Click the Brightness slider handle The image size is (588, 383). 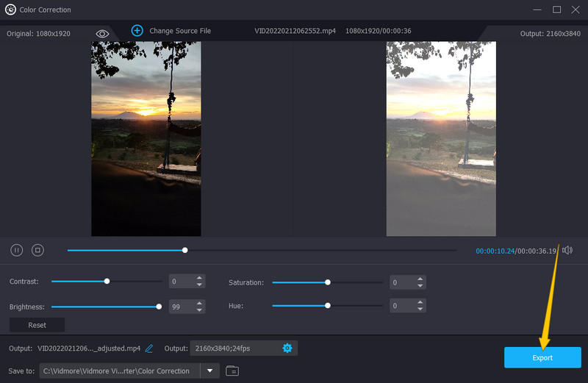pos(159,306)
